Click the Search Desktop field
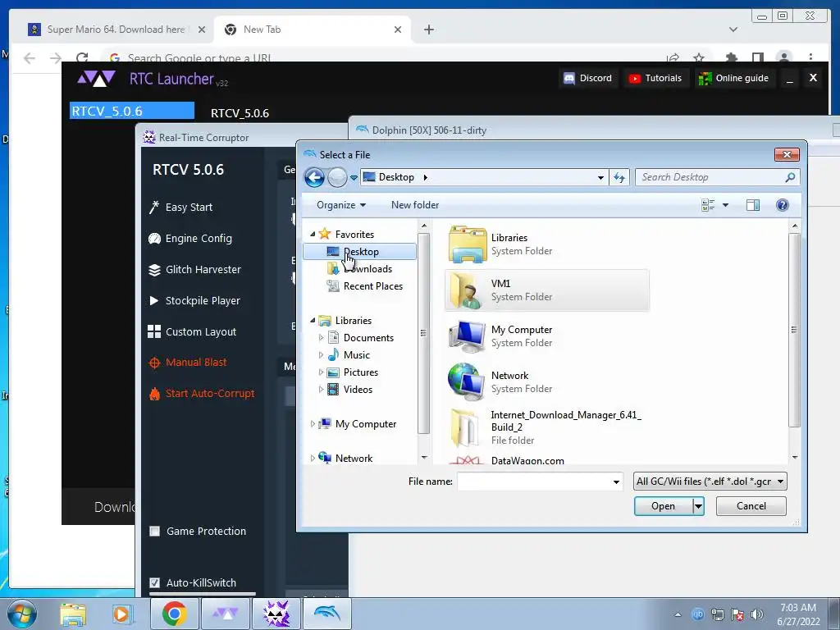 tap(717, 177)
